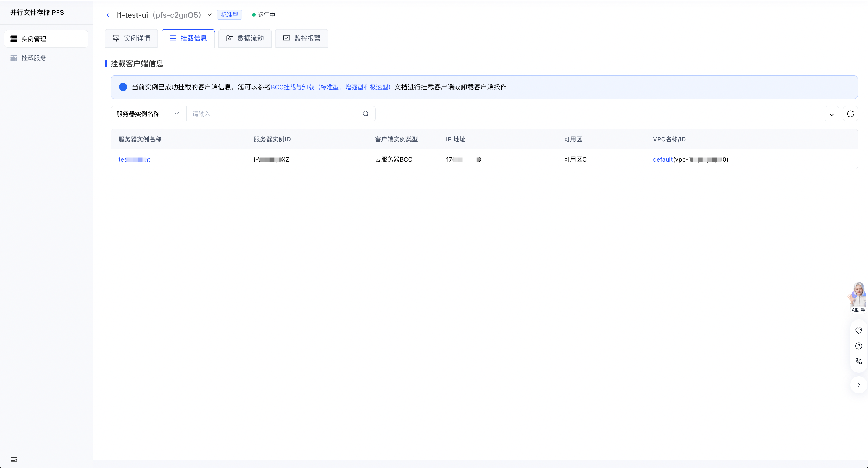Click the info icon in the notice
The width and height of the screenshot is (868, 468).
(123, 87)
